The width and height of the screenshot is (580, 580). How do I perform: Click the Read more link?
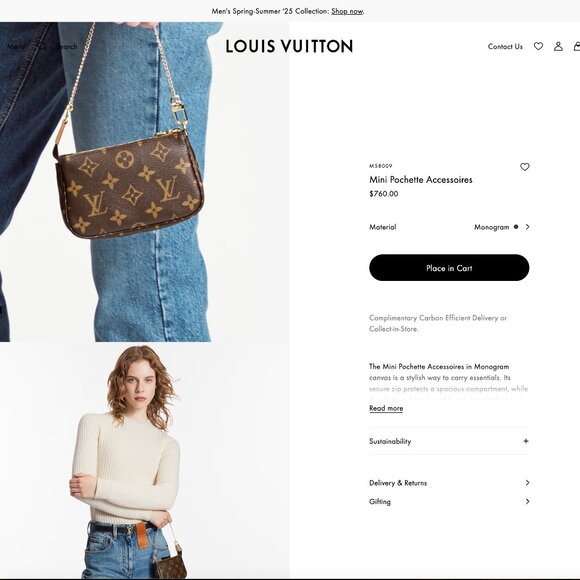click(386, 408)
